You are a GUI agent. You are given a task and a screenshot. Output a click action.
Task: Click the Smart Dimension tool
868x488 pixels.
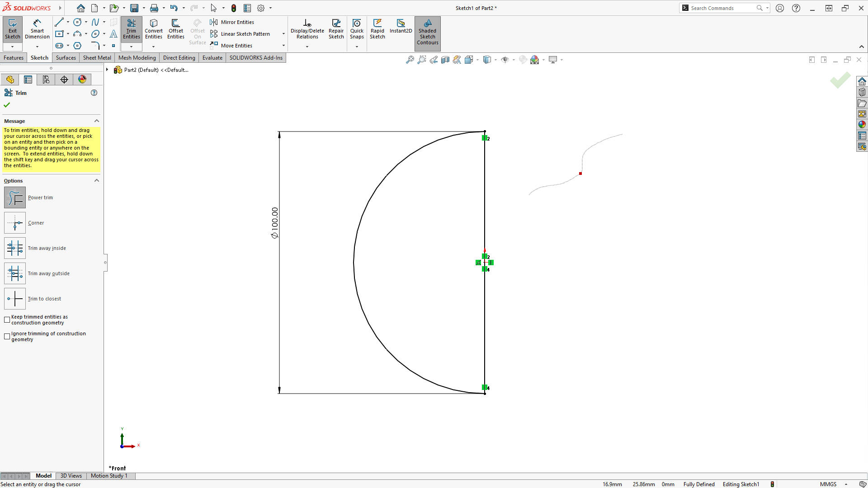(37, 29)
